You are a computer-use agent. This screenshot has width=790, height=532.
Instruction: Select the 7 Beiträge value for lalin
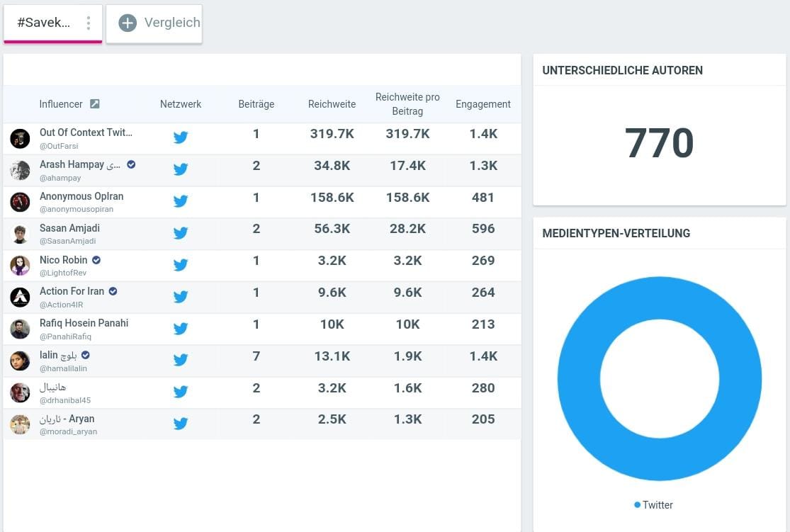coord(256,356)
